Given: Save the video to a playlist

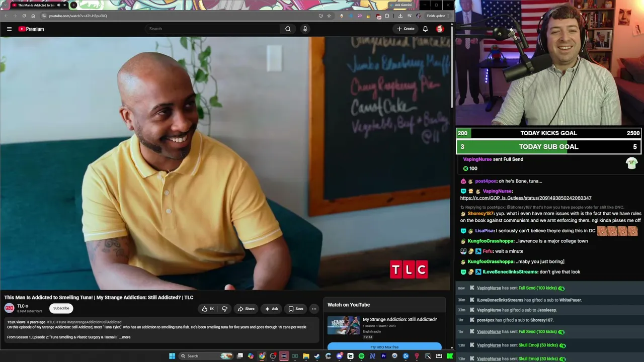Looking at the screenshot, I should (x=296, y=309).
